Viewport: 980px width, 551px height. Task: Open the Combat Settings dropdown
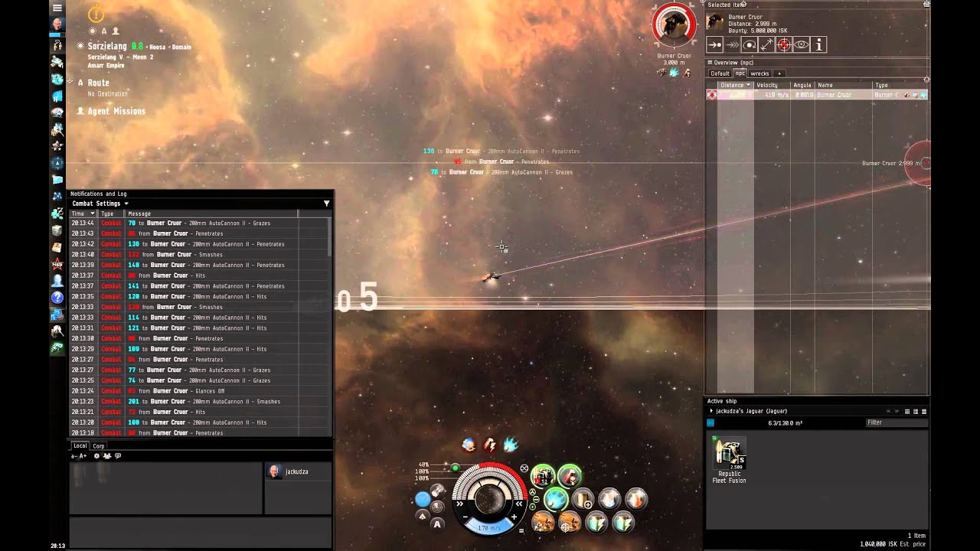point(100,204)
